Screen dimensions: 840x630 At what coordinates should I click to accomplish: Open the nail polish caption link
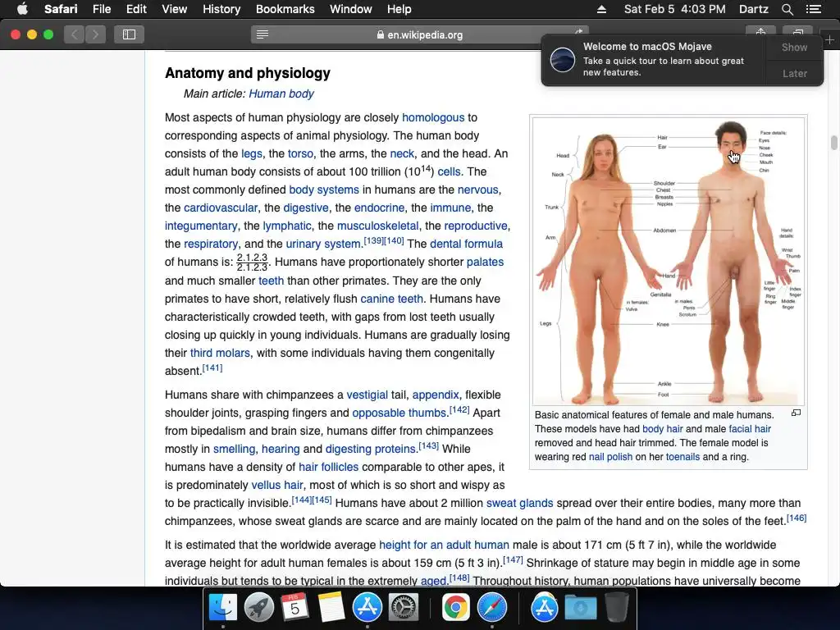[x=610, y=457]
